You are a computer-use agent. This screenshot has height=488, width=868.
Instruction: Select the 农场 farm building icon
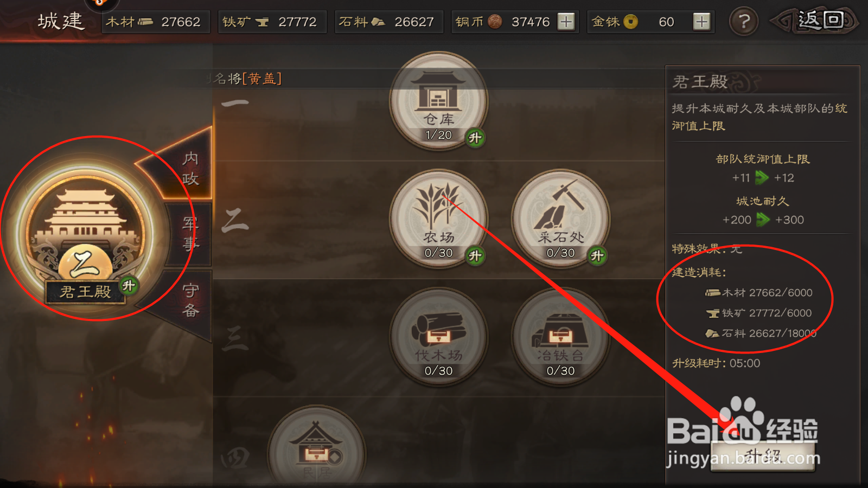(438, 219)
